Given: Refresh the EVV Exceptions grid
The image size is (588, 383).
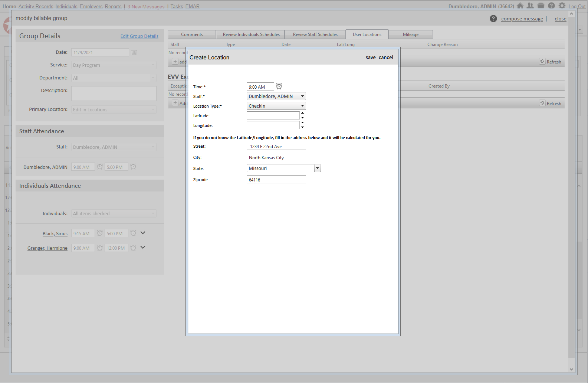Looking at the screenshot, I should (x=551, y=103).
